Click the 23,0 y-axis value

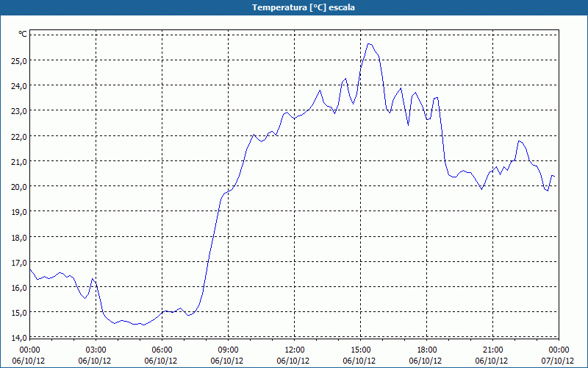tap(19, 111)
